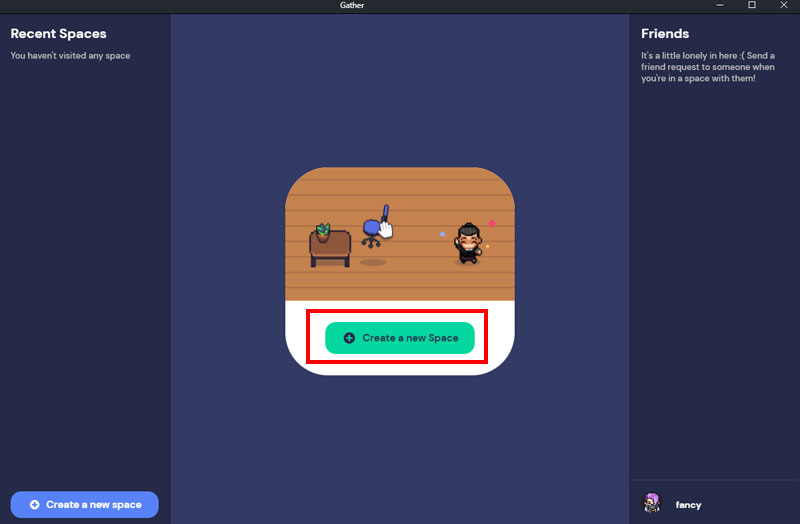The width and height of the screenshot is (800, 524).
Task: Minimize the Gather window
Action: [x=720, y=5]
